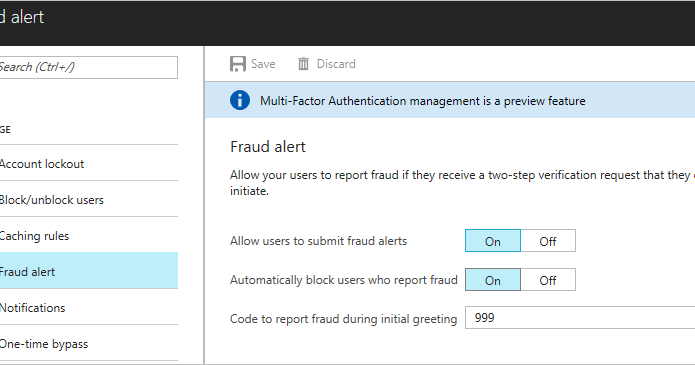Click the Multi-Factor Authentication preview banner text

coord(422,101)
